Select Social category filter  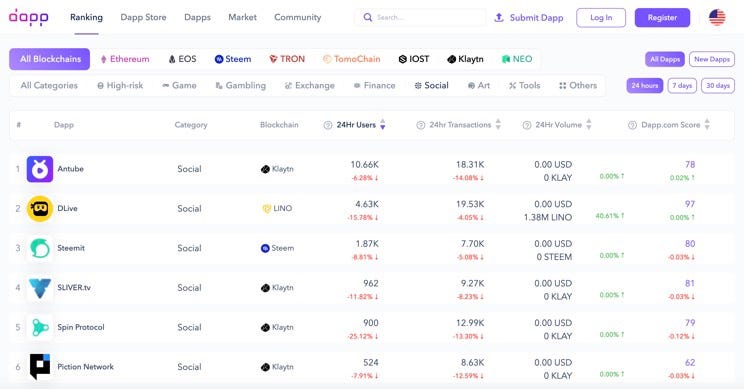[431, 86]
